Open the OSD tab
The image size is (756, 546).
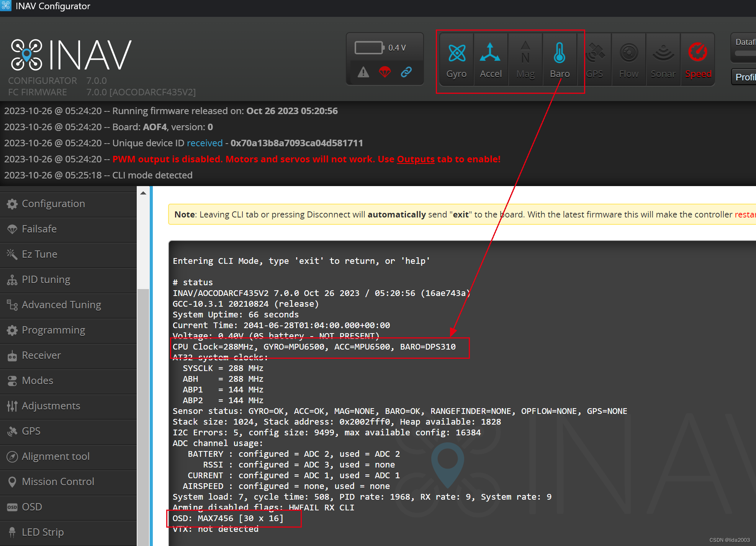point(68,507)
